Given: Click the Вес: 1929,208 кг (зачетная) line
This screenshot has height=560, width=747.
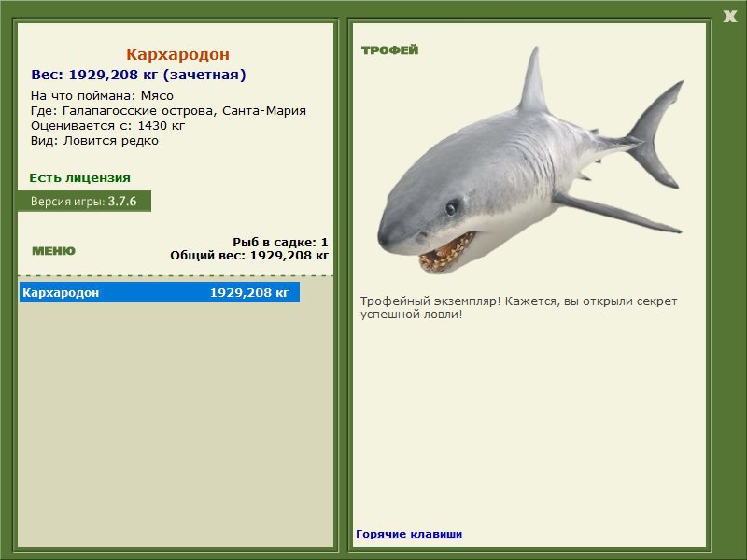Looking at the screenshot, I should (138, 75).
